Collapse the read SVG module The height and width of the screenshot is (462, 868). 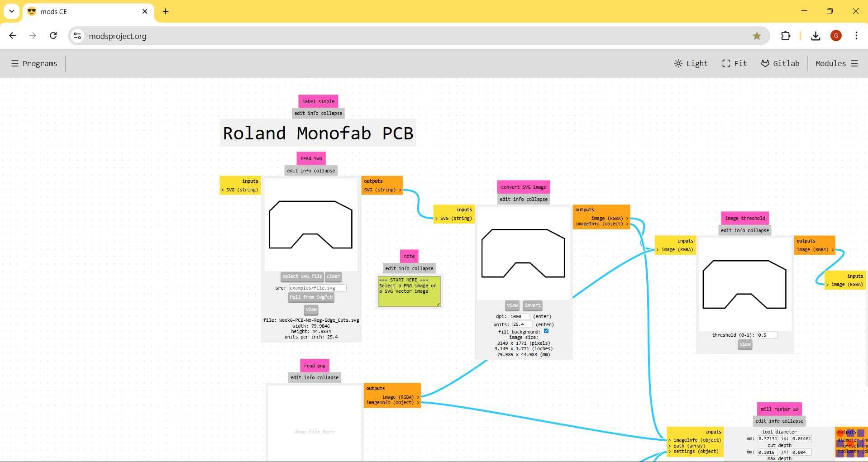[324, 171]
